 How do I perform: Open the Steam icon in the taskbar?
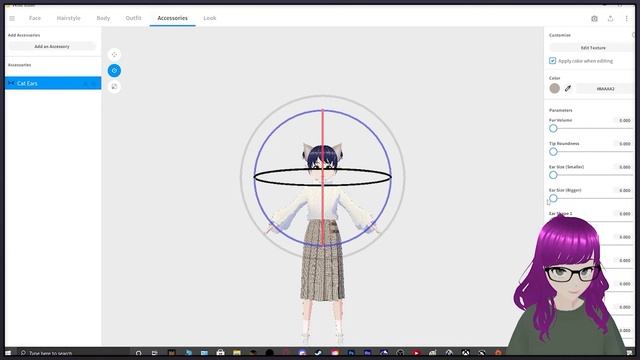(x=318, y=353)
